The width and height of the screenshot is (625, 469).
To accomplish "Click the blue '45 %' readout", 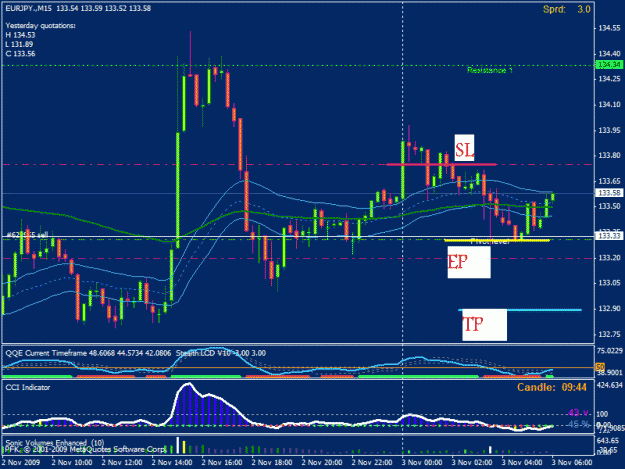I will pos(579,424).
